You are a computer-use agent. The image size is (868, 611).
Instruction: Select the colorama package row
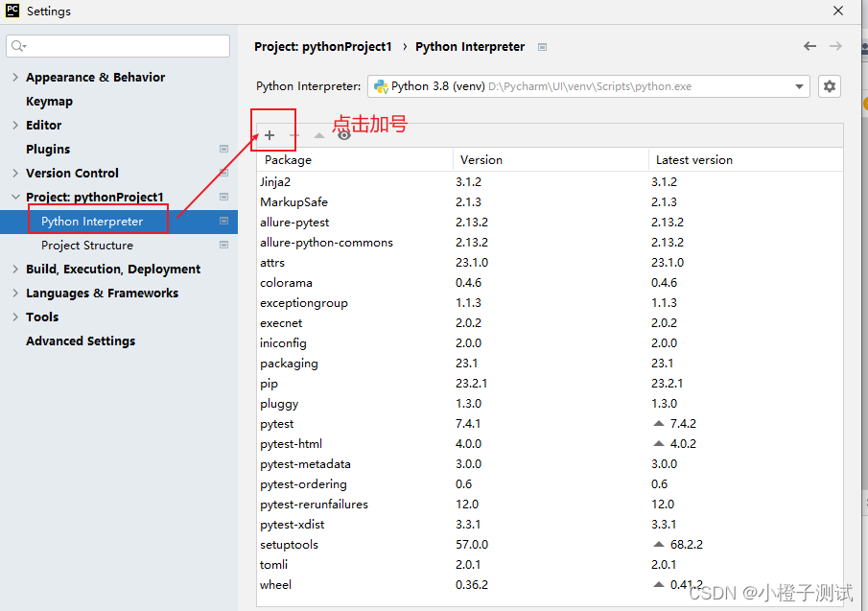coord(550,282)
